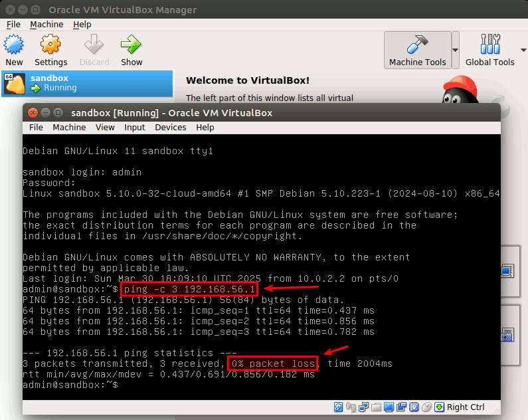Click the network adapters status icon
Image resolution: width=528 pixels, height=420 pixels.
(364, 407)
